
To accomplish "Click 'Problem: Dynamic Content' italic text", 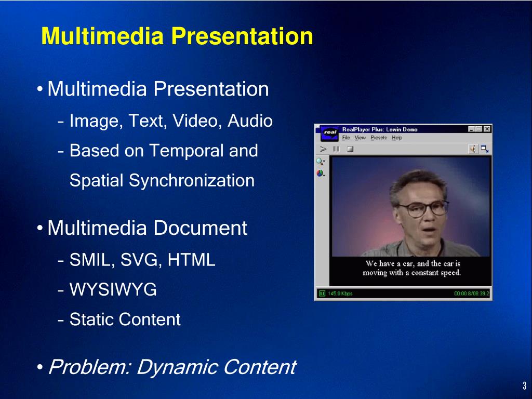I will click(x=172, y=367).
